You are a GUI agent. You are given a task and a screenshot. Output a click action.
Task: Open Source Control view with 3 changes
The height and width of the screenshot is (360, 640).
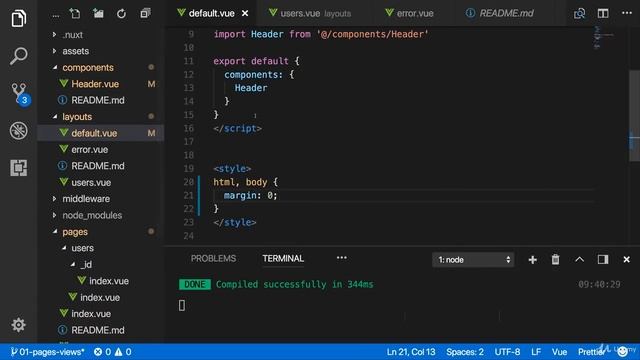[19, 93]
